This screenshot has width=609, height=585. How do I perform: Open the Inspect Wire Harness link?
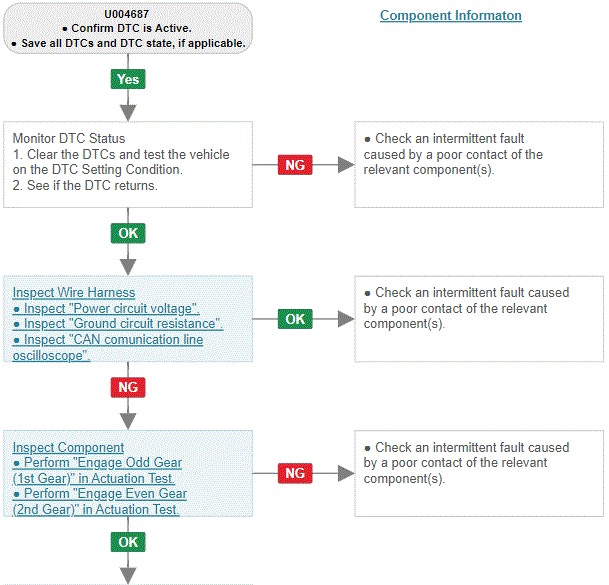pos(74,292)
